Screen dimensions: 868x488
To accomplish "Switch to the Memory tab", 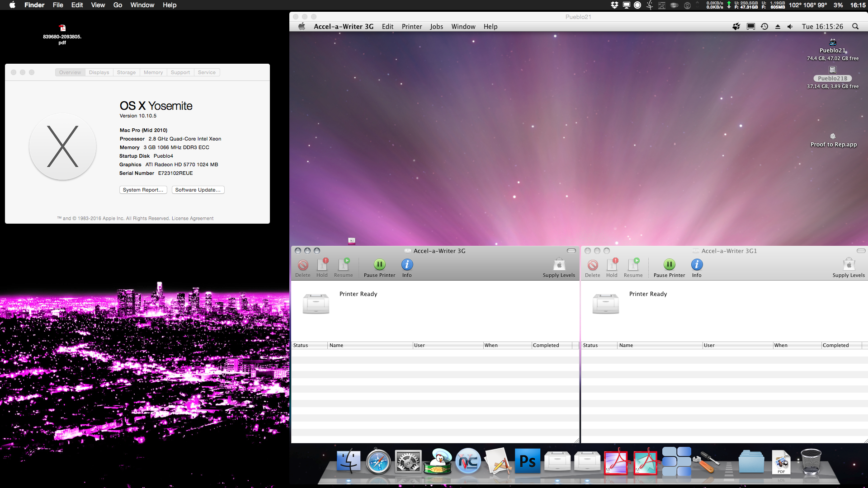I will 153,72.
